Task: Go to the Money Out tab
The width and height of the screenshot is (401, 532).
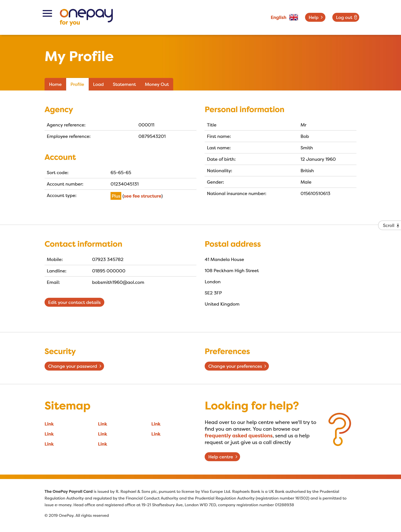Action: pyautogui.click(x=157, y=84)
